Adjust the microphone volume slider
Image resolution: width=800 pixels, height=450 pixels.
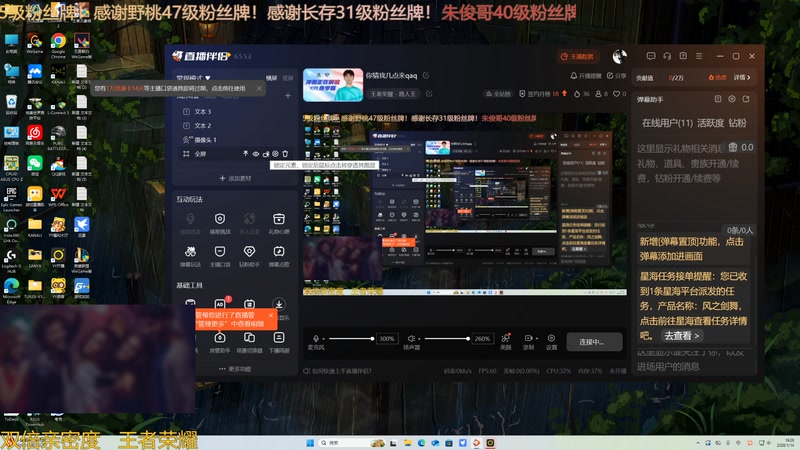(x=351, y=338)
